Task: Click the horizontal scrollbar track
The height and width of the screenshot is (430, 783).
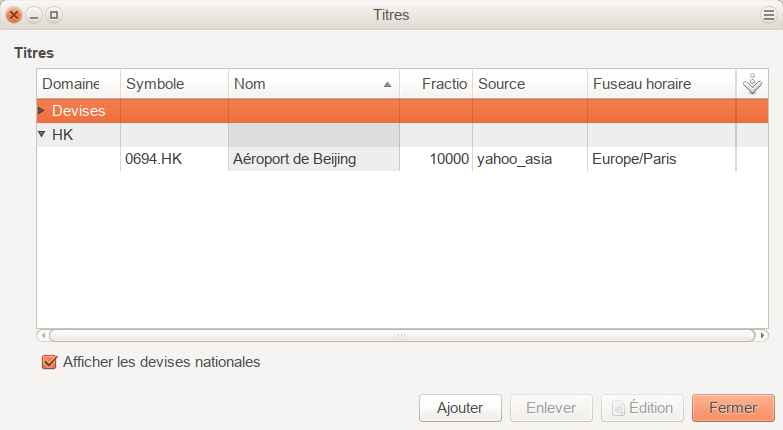Action: click(402, 336)
